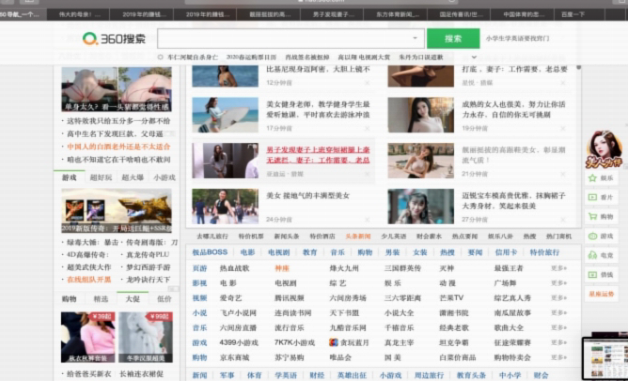The width and height of the screenshot is (628, 381).
Task: Select the 超好玩 games tab
Action: point(101,177)
